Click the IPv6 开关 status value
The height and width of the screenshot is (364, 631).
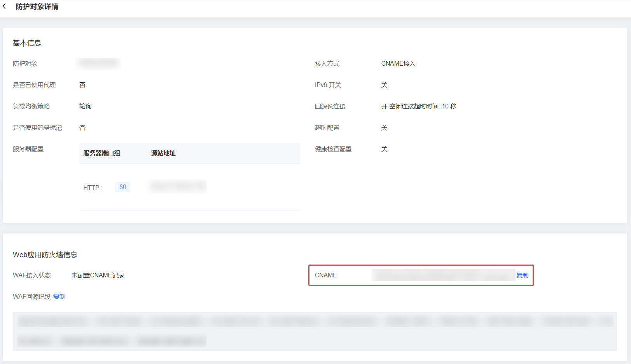(384, 85)
